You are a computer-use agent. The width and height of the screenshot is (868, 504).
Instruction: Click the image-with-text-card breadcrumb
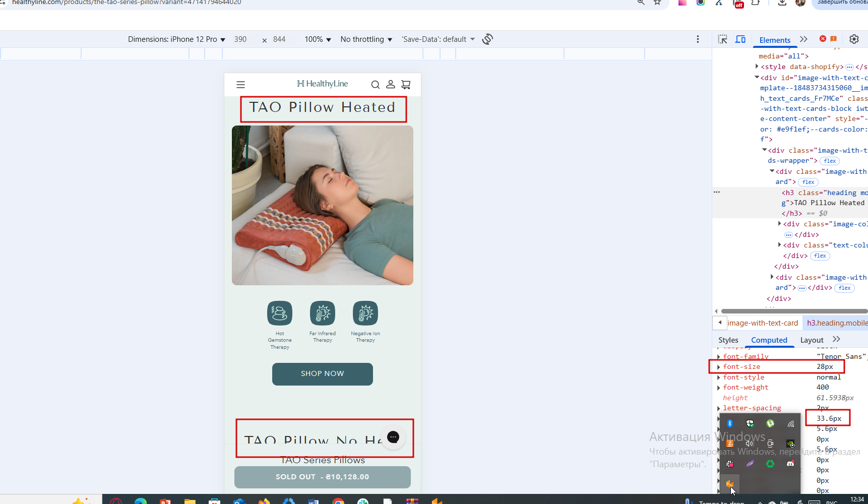[763, 323]
